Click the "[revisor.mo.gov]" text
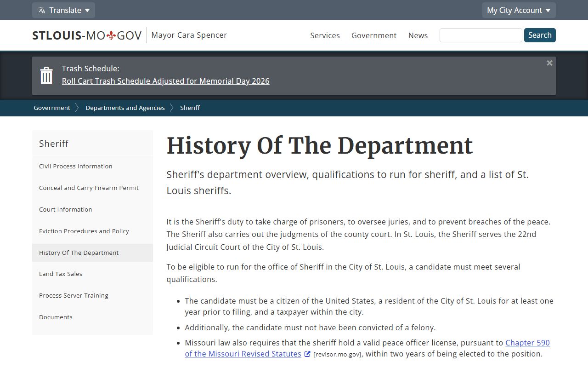 [x=338, y=354]
